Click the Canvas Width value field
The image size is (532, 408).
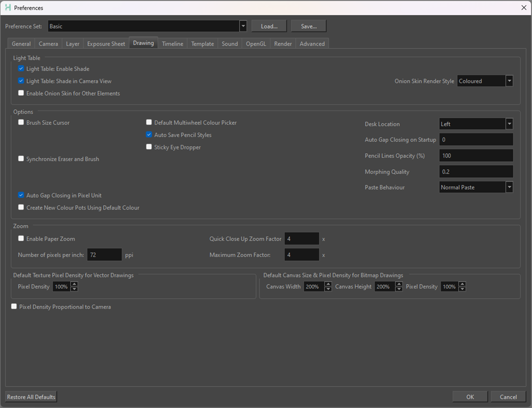[x=314, y=287]
